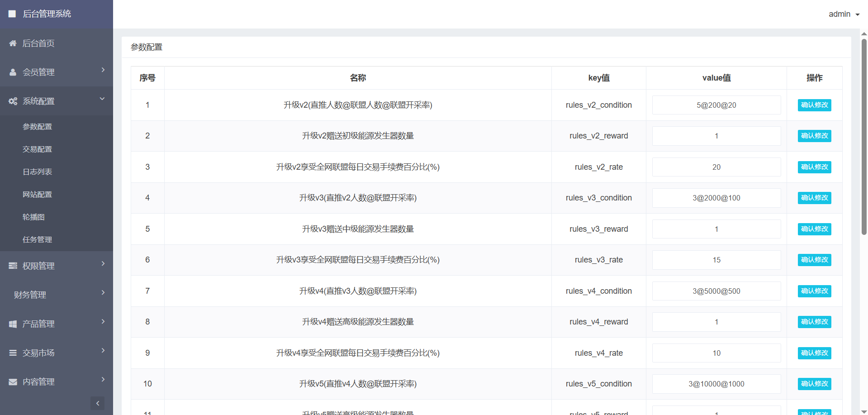Confirm modification for rules_v2_condition row
Viewport: 868px width, 415px height.
pyautogui.click(x=814, y=105)
